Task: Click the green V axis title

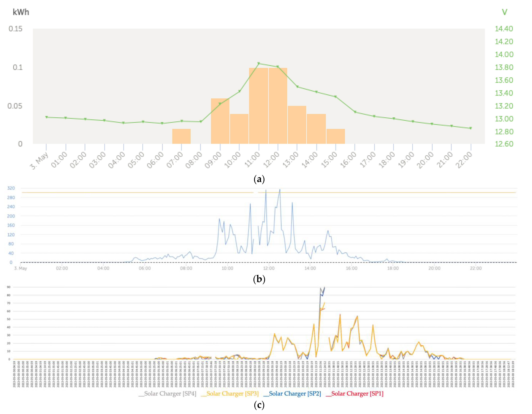Action: [x=504, y=12]
